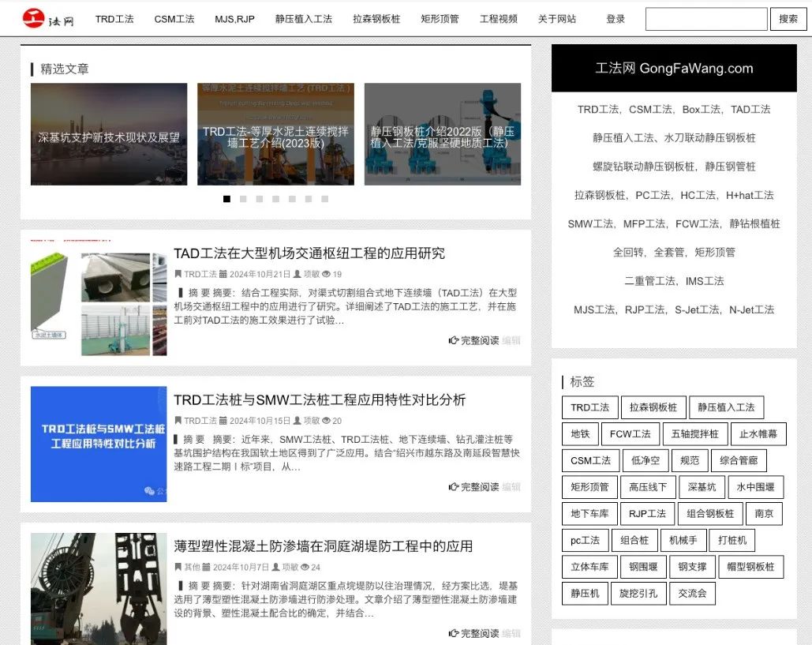Open the CSM工法 menu item
This screenshot has width=812, height=645.
[x=174, y=19]
